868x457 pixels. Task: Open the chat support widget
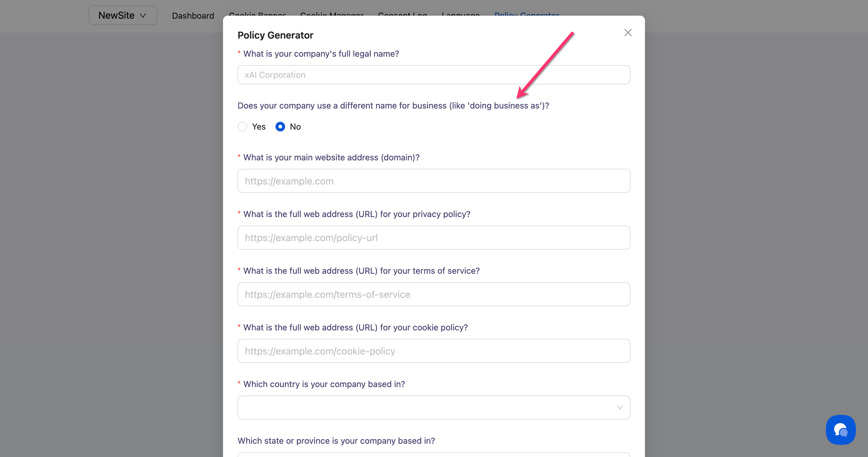(x=840, y=430)
